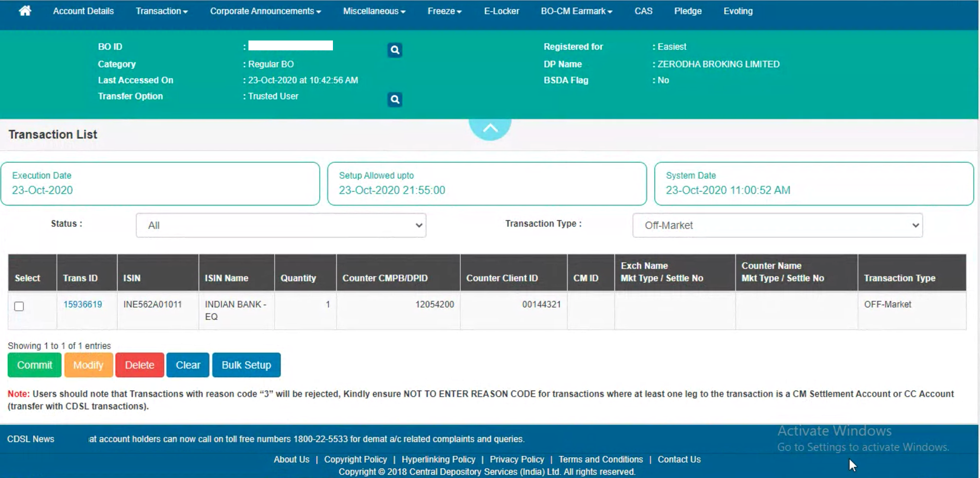Expand the Freeze menu
The height and width of the screenshot is (478, 980).
[443, 11]
